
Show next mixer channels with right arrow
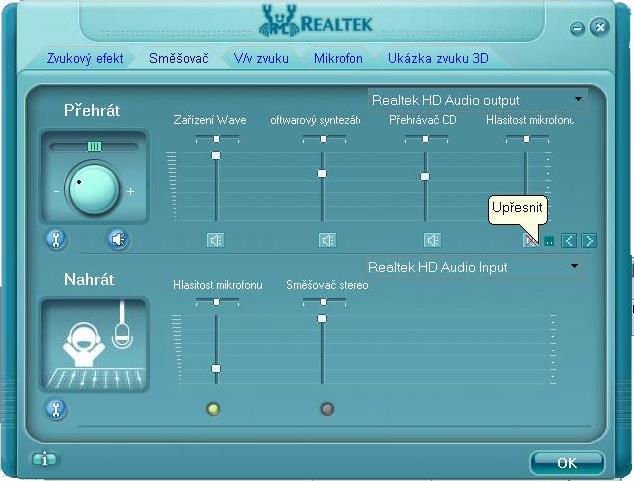589,240
